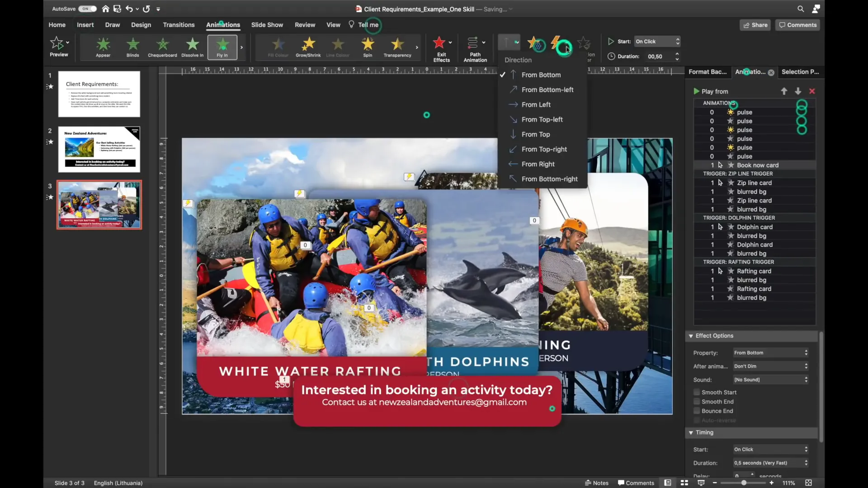Image resolution: width=868 pixels, height=488 pixels.
Task: Open the Start 'On Click' dropdown in ribbon
Action: (656, 41)
